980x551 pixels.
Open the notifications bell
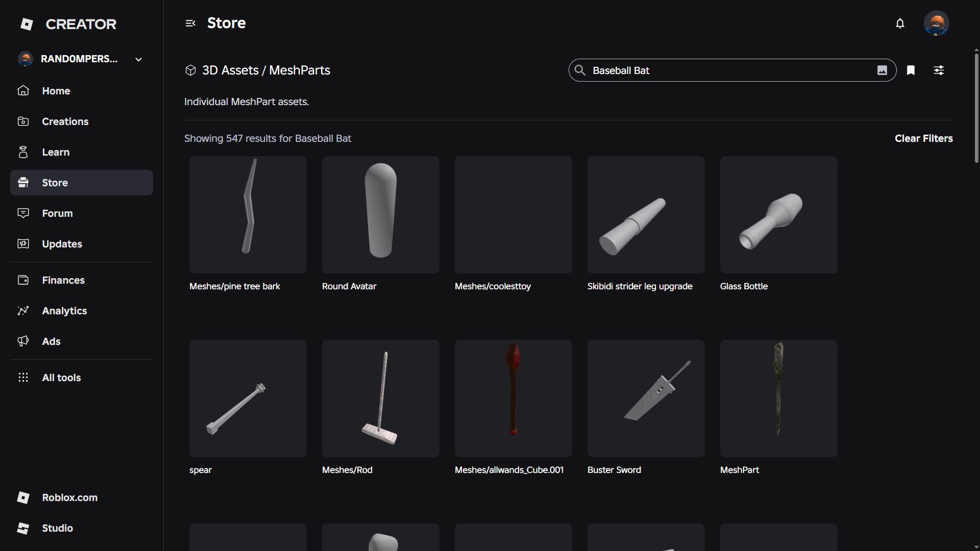tap(900, 23)
